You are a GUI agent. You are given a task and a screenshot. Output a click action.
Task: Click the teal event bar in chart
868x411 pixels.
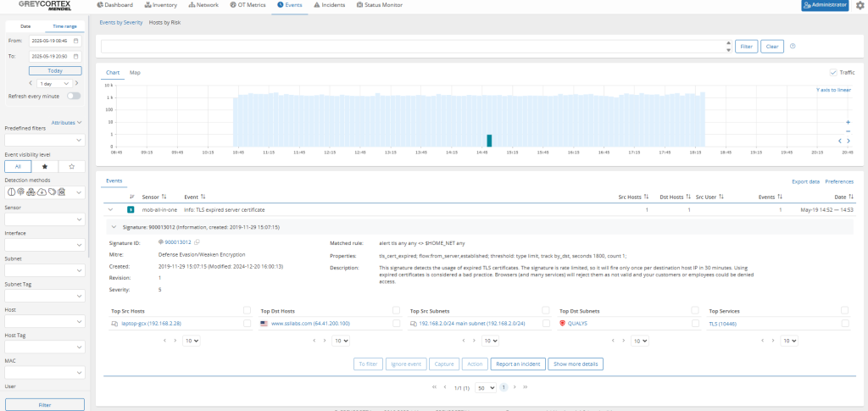click(x=488, y=140)
